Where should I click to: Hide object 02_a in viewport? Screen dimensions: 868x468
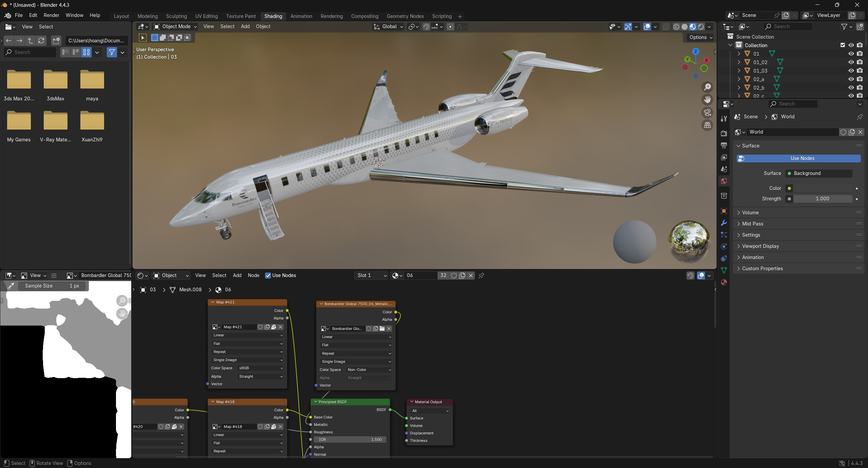pyautogui.click(x=851, y=79)
